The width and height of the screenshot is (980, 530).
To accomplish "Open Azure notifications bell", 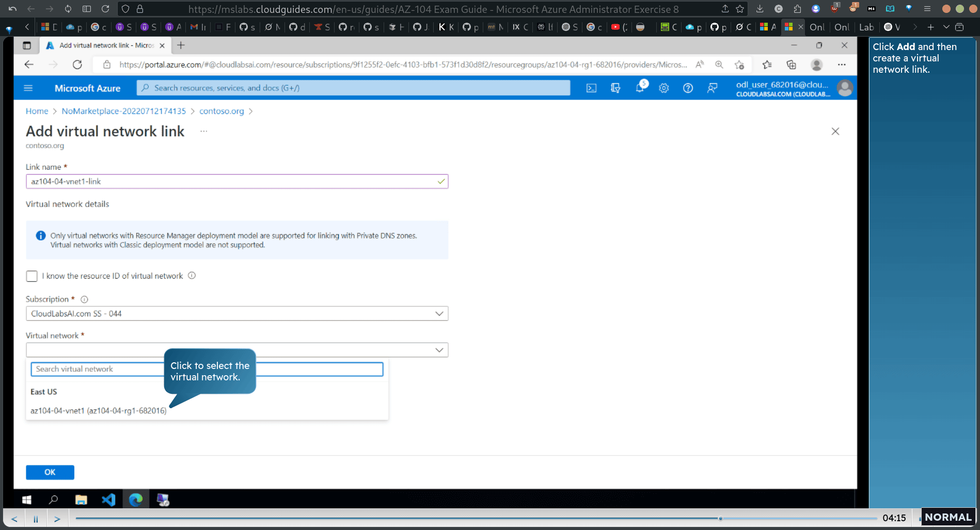I will [x=640, y=88].
